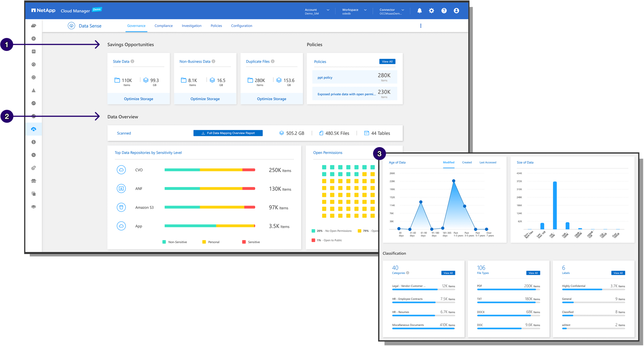Switch to the Compliance tab
This screenshot has width=644, height=346.
coord(164,25)
